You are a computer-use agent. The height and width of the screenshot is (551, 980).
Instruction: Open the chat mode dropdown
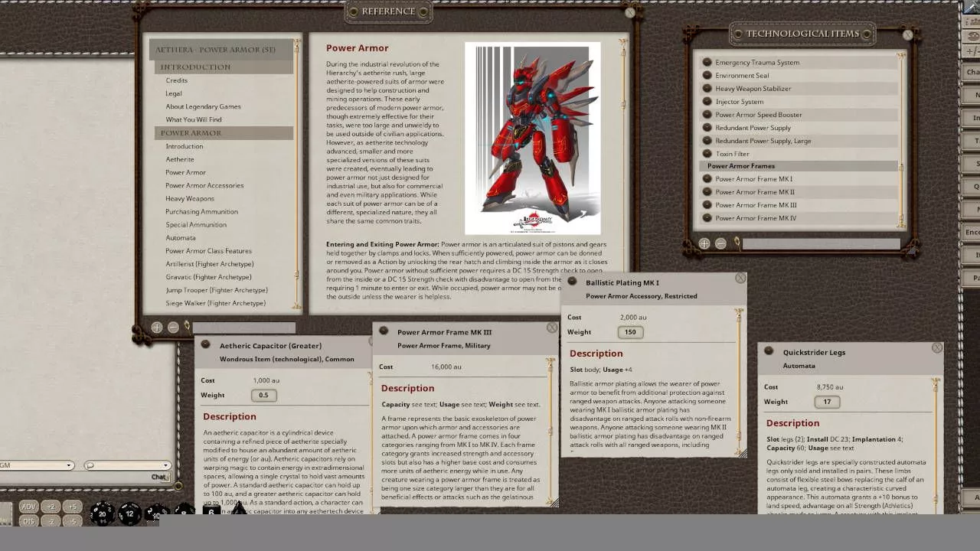(x=126, y=465)
